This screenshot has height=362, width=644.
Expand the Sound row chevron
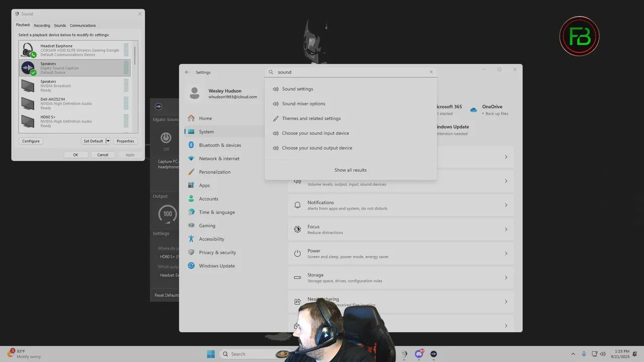[506, 181]
